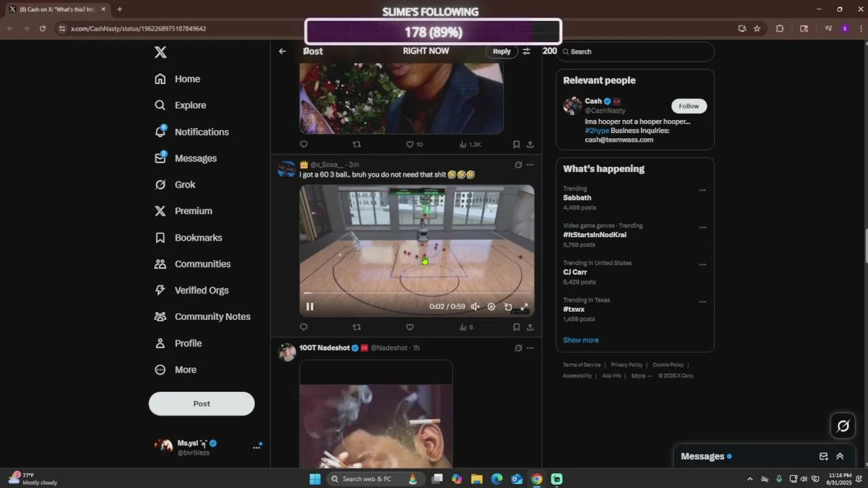Reply icon under the first post
Screen dimensions: 868x488
pos(304,144)
